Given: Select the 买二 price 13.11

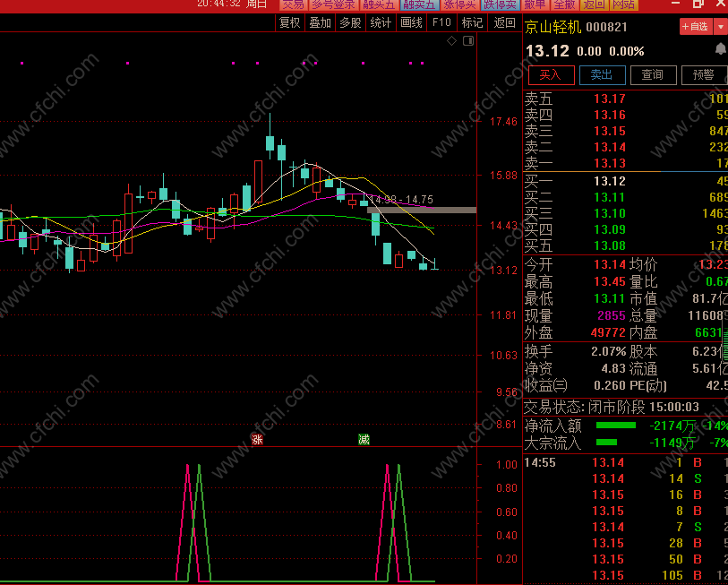Looking at the screenshot, I should [x=610, y=197].
